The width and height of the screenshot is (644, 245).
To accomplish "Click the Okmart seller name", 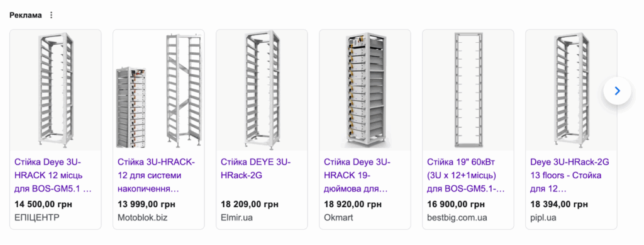I will [x=338, y=217].
